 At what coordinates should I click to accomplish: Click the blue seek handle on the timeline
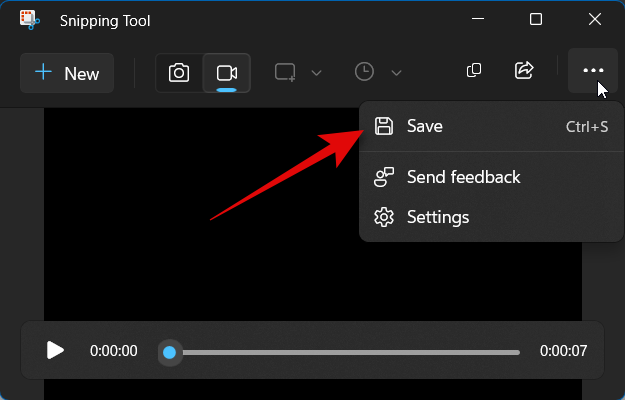(x=170, y=352)
